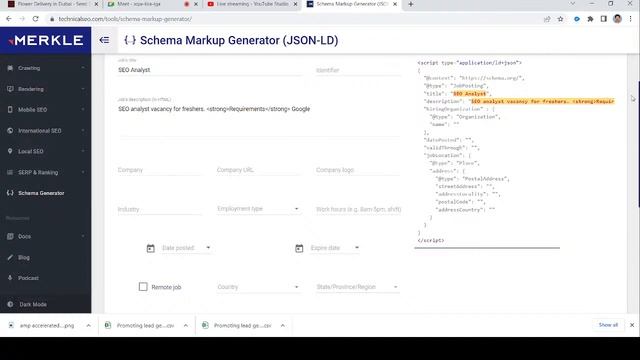Open the International SEO sidebar section
Image resolution: width=640 pixels, height=360 pixels.
tap(46, 131)
